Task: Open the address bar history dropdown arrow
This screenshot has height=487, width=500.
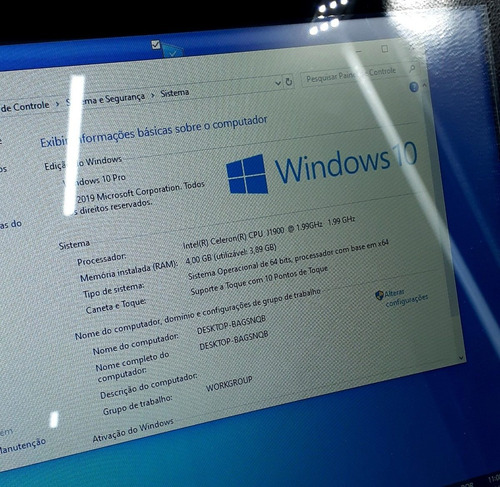Action: (x=278, y=83)
